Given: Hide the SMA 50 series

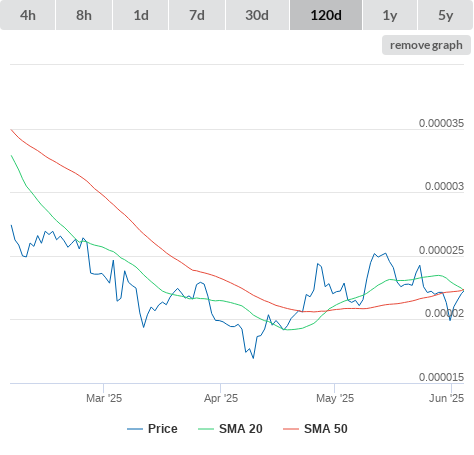Looking at the screenshot, I should 326,429.
